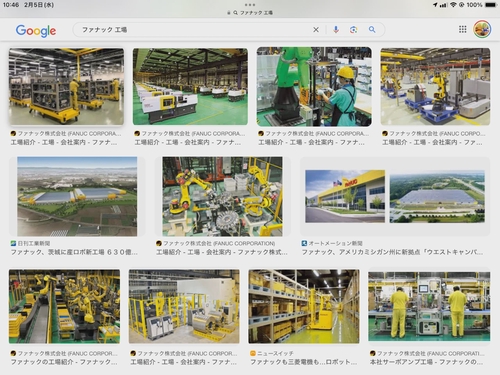Open オートメーション新聞 source link
This screenshot has height=375, width=500.
[335, 243]
